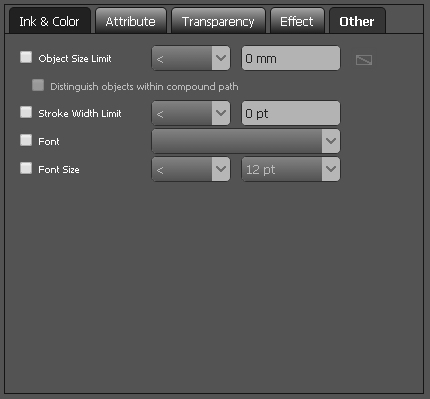Open the Attribute tab
The height and width of the screenshot is (399, 430).
131,21
